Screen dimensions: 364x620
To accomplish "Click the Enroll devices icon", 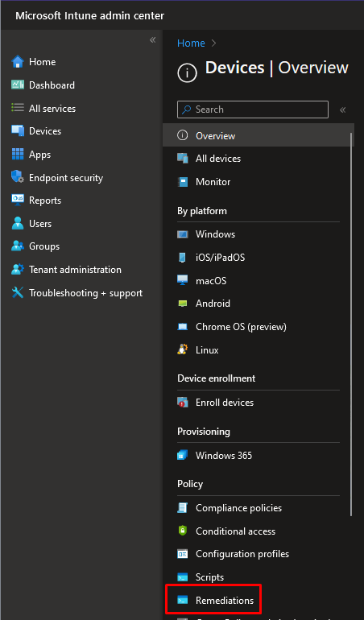I will (x=182, y=403).
